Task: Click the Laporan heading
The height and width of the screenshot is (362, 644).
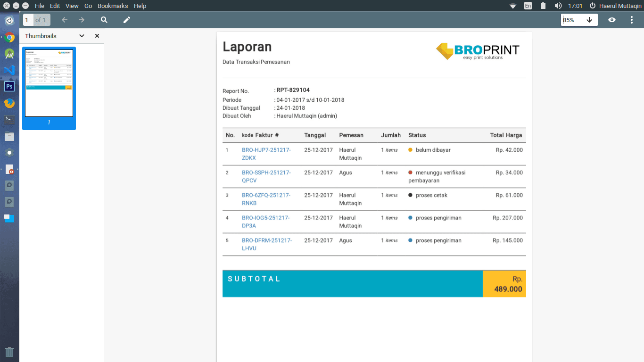Action: (x=247, y=47)
